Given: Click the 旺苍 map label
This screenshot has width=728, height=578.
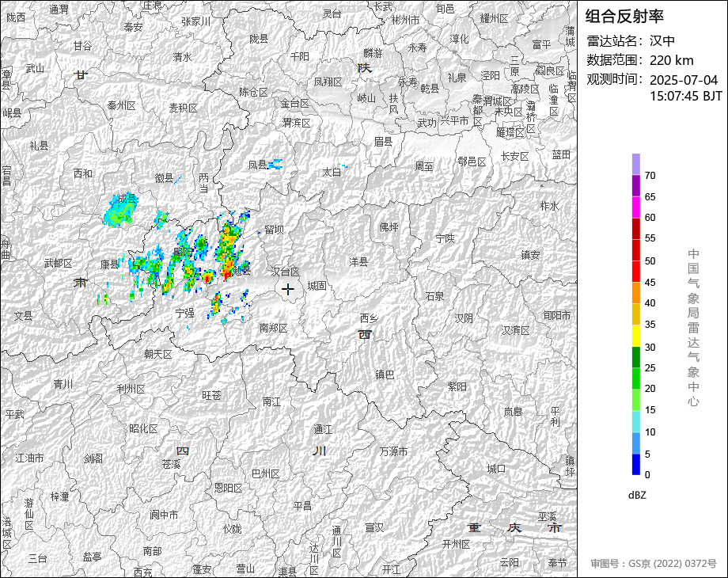Looking at the screenshot, I should (212, 395).
